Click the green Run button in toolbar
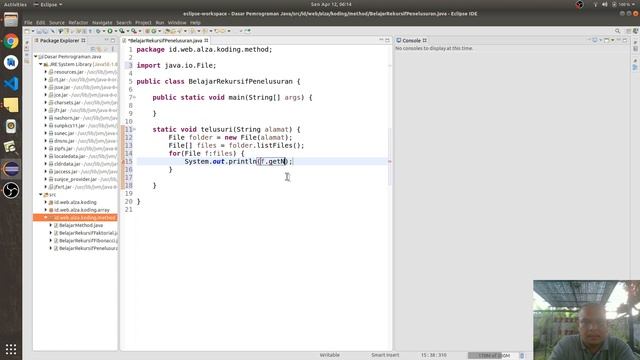Viewport: 640px width, 360px height. 110,31
